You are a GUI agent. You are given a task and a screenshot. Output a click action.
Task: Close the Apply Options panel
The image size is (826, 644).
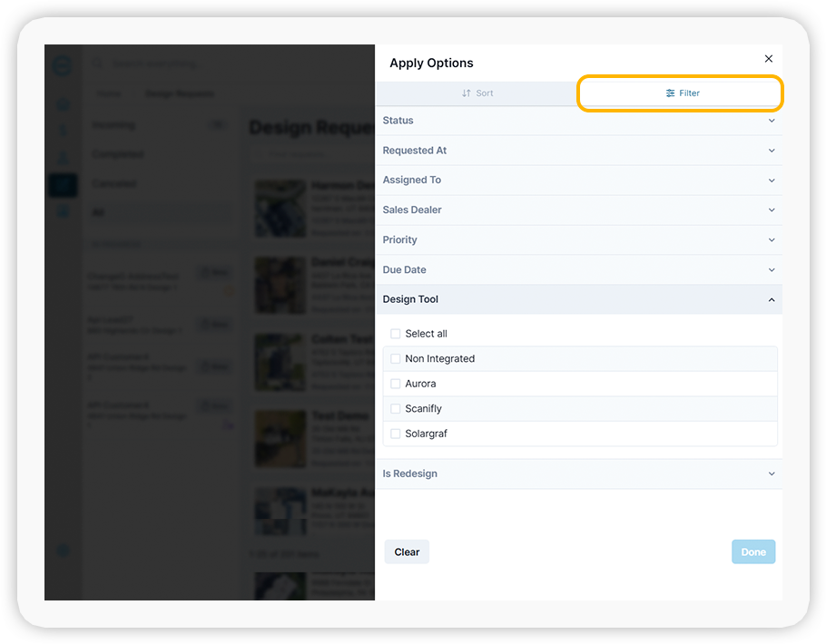769,58
